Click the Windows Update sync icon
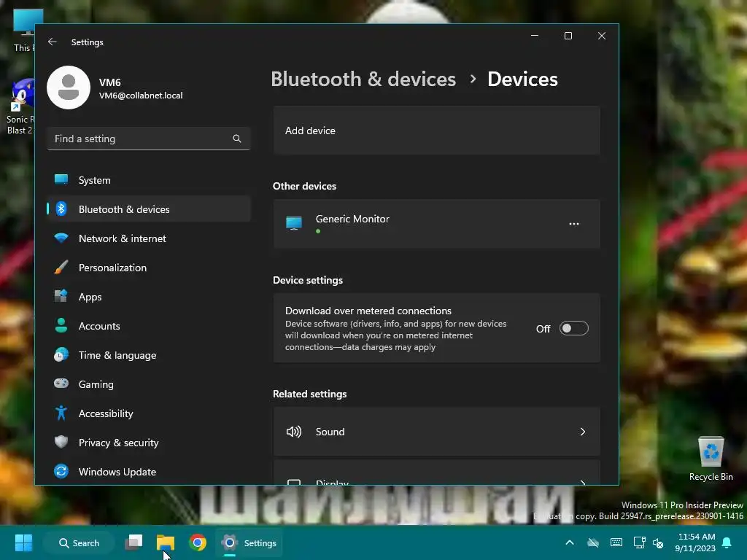Screen dimensions: 747x560 click(x=61, y=472)
